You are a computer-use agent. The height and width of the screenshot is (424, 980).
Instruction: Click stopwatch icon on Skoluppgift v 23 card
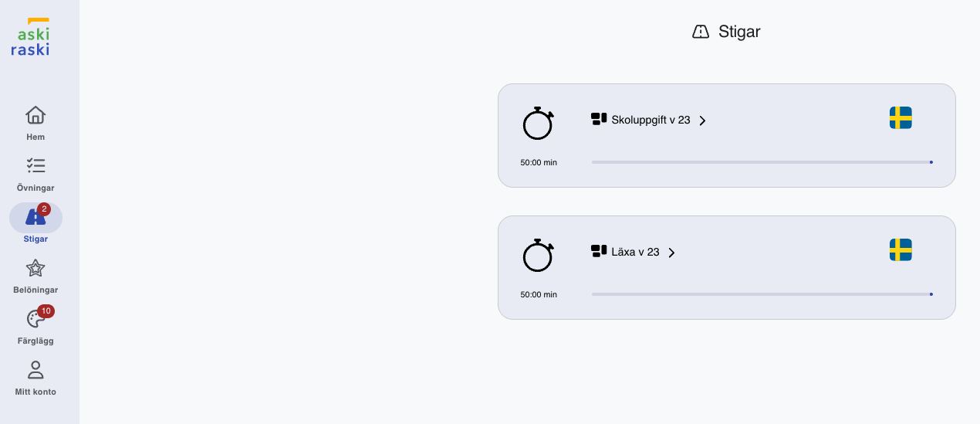pos(538,124)
